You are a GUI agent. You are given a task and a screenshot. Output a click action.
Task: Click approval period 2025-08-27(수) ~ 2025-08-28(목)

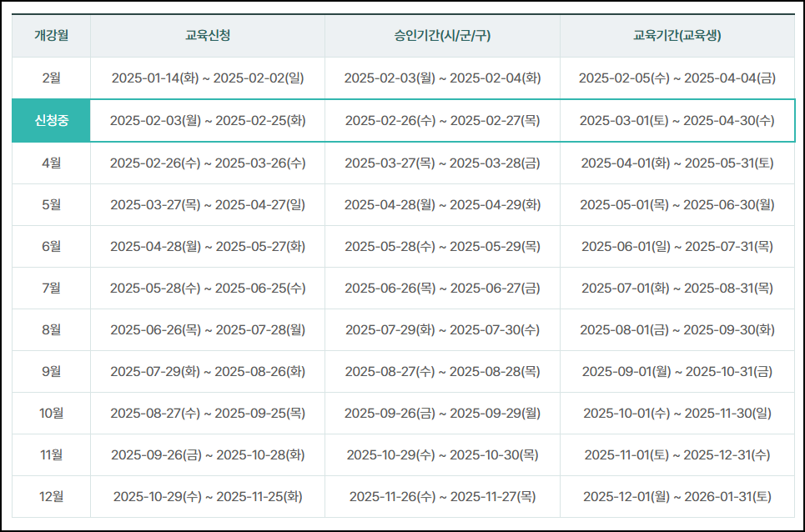[443, 371]
